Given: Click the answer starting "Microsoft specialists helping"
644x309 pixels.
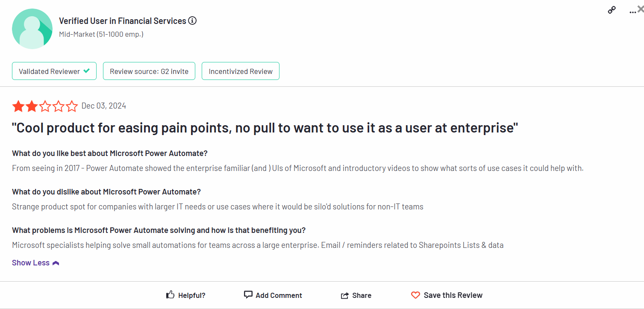Looking at the screenshot, I should [258, 245].
